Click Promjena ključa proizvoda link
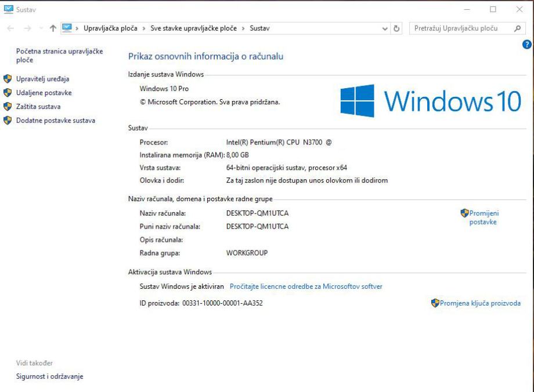The height and width of the screenshot is (392, 534). tap(480, 303)
